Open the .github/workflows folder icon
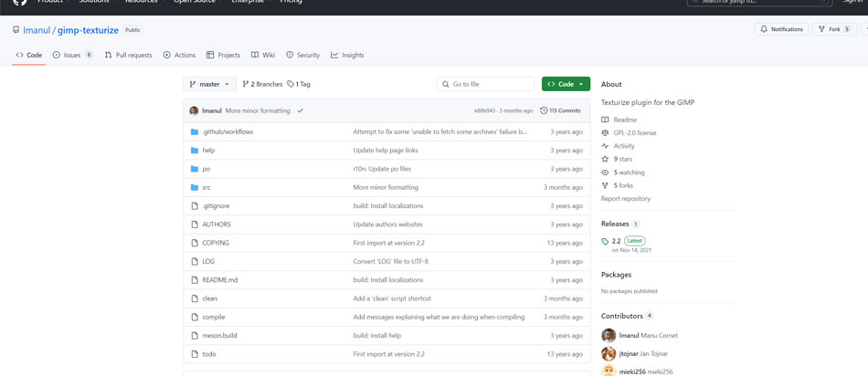868x376 pixels. tap(195, 132)
